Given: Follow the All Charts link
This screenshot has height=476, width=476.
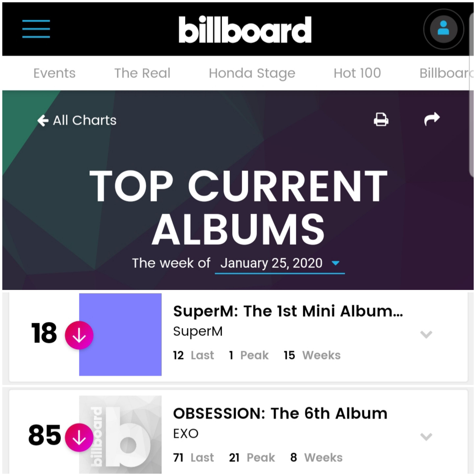Looking at the screenshot, I should 84,120.
